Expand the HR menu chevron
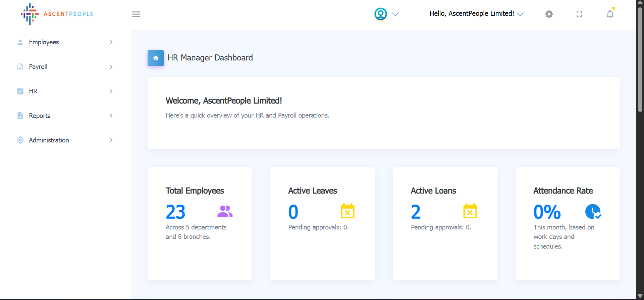The width and height of the screenshot is (644, 300). [111, 91]
